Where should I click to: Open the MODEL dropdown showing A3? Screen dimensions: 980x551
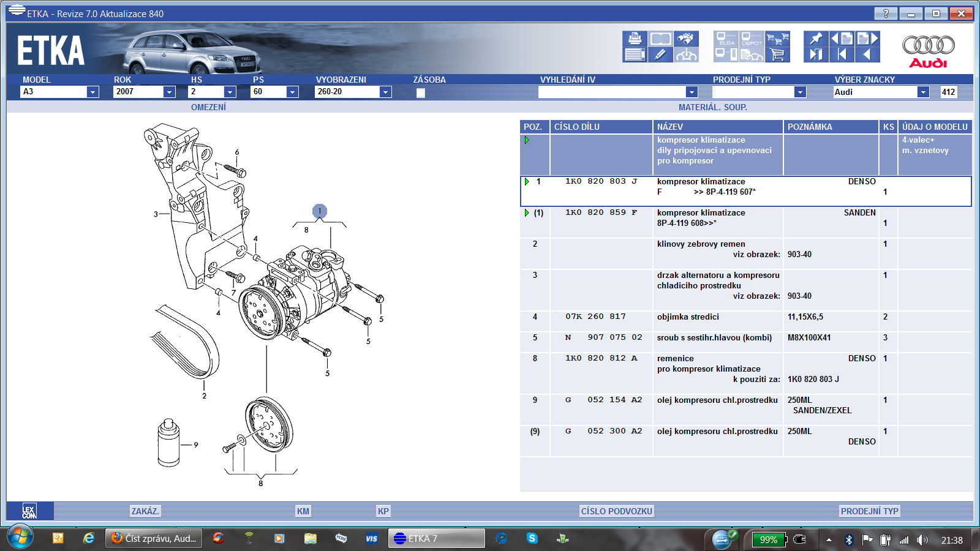92,92
